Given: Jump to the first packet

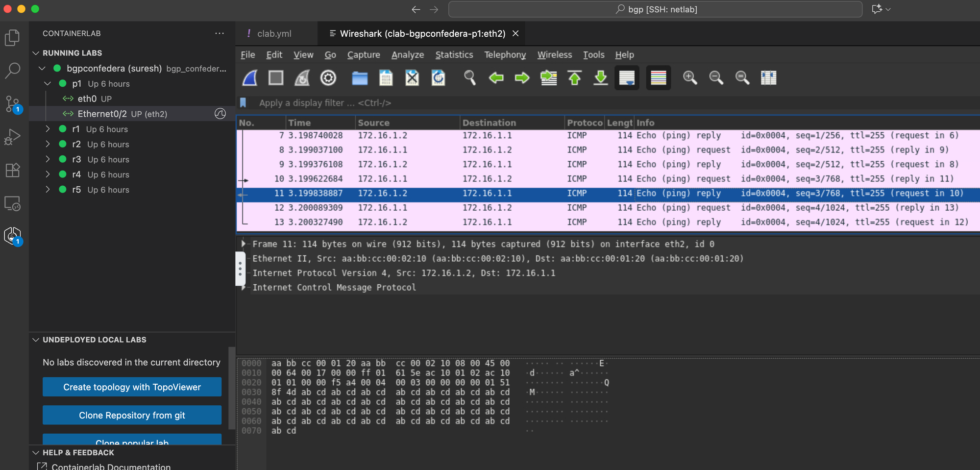Looking at the screenshot, I should click(x=575, y=78).
